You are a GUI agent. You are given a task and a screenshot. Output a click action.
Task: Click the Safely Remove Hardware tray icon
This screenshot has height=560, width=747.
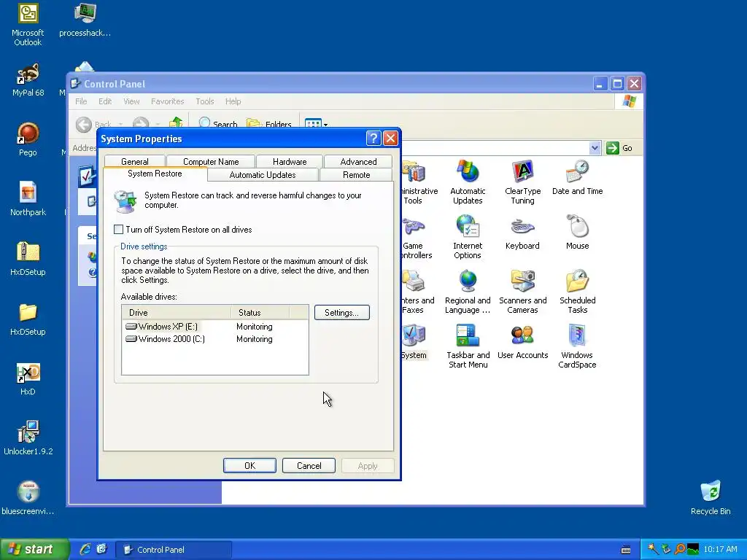[x=666, y=549]
